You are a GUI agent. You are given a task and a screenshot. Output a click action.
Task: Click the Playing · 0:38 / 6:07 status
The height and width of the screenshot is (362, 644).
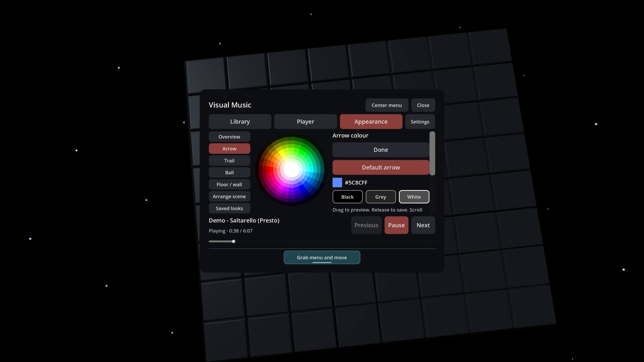click(x=231, y=231)
